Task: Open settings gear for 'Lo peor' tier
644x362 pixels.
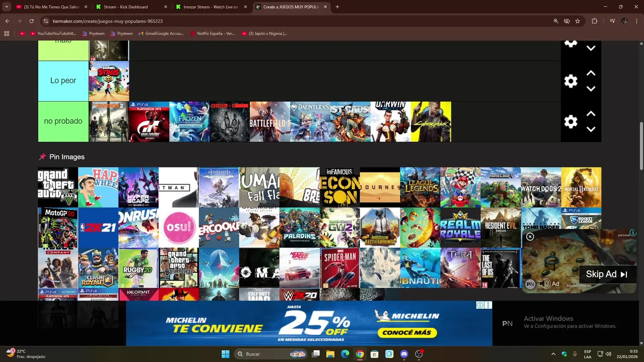Action: (571, 81)
